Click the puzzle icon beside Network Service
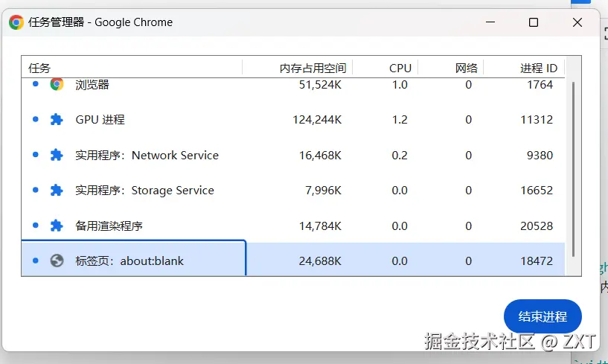Screen dimensions: 608x364 click(x=57, y=155)
